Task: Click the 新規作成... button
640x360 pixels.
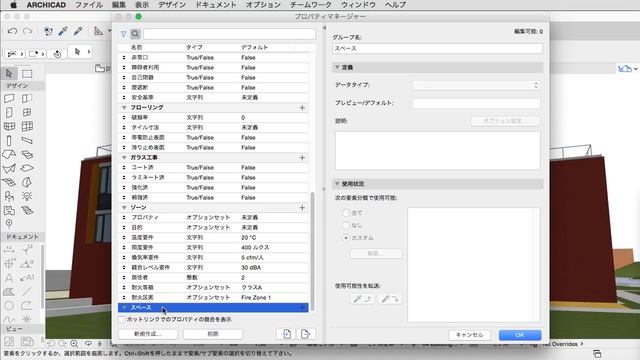Action: 148,334
